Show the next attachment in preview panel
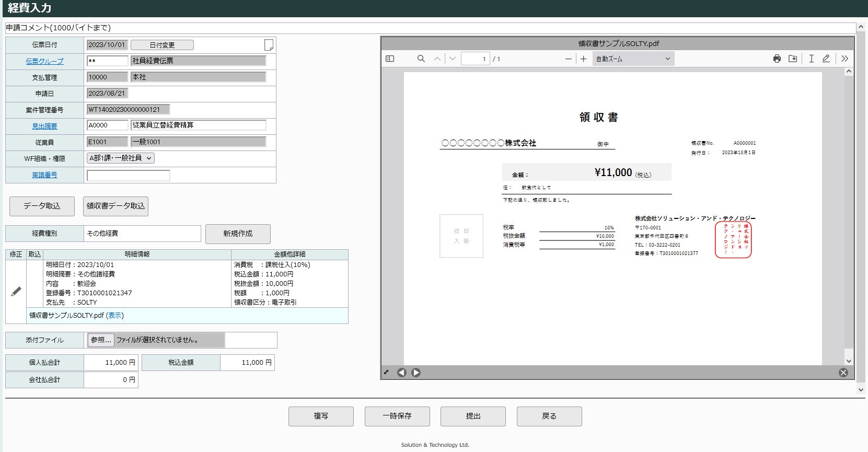This screenshot has height=452, width=868. (x=416, y=373)
